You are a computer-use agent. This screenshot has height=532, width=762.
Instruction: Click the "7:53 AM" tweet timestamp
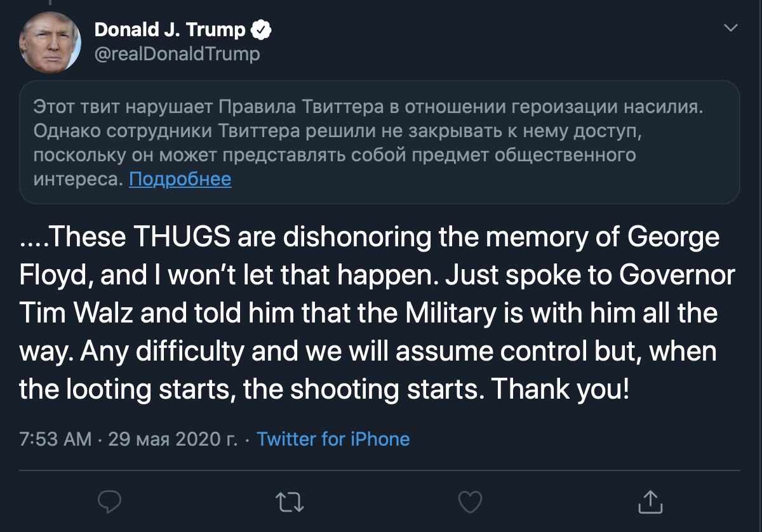[x=55, y=439]
